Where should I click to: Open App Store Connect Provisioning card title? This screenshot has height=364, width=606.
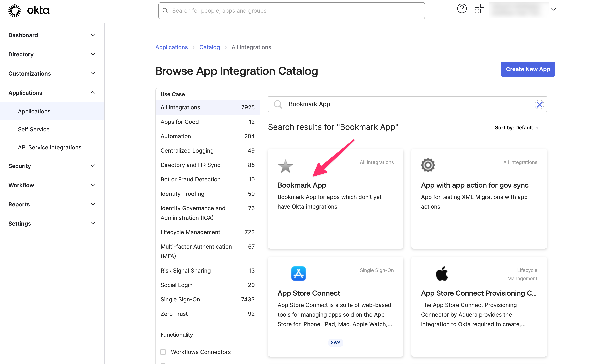[478, 293]
